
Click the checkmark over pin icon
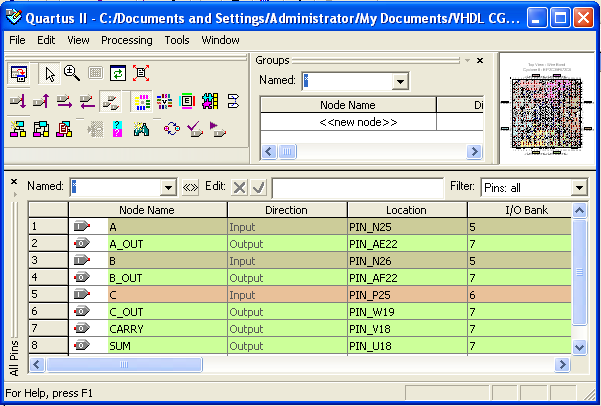[x=195, y=129]
